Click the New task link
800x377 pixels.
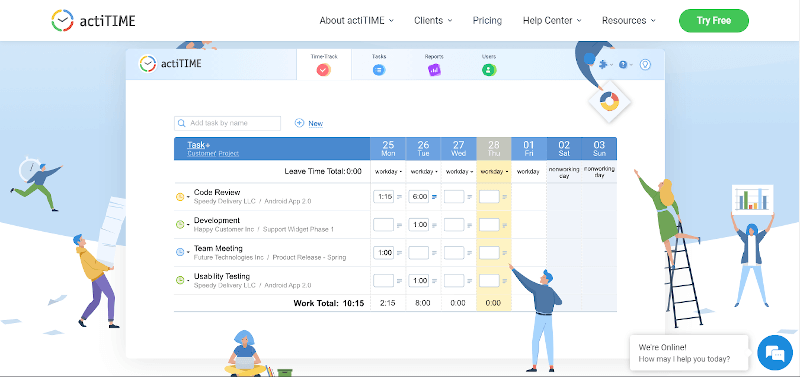(x=309, y=123)
